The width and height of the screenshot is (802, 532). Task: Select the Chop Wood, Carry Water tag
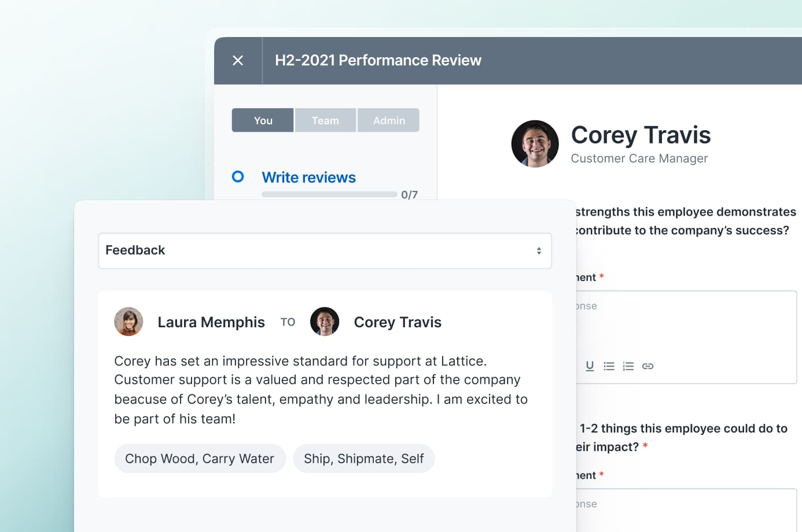(200, 459)
